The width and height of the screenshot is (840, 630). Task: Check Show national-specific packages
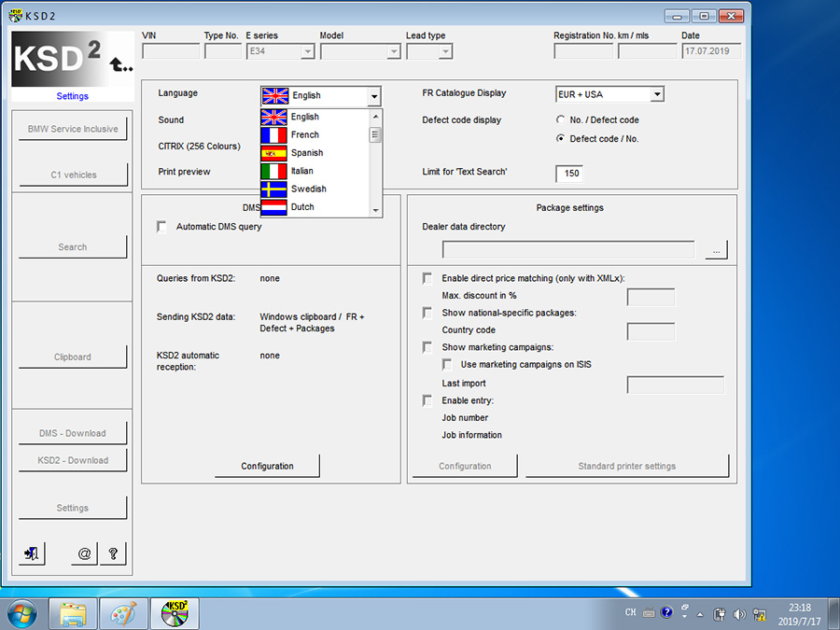427,313
